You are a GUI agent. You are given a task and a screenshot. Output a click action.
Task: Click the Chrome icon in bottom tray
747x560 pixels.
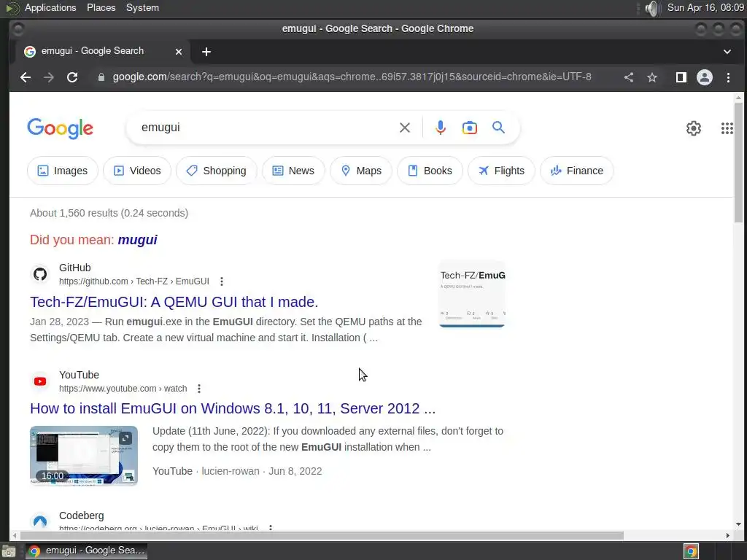(691, 551)
